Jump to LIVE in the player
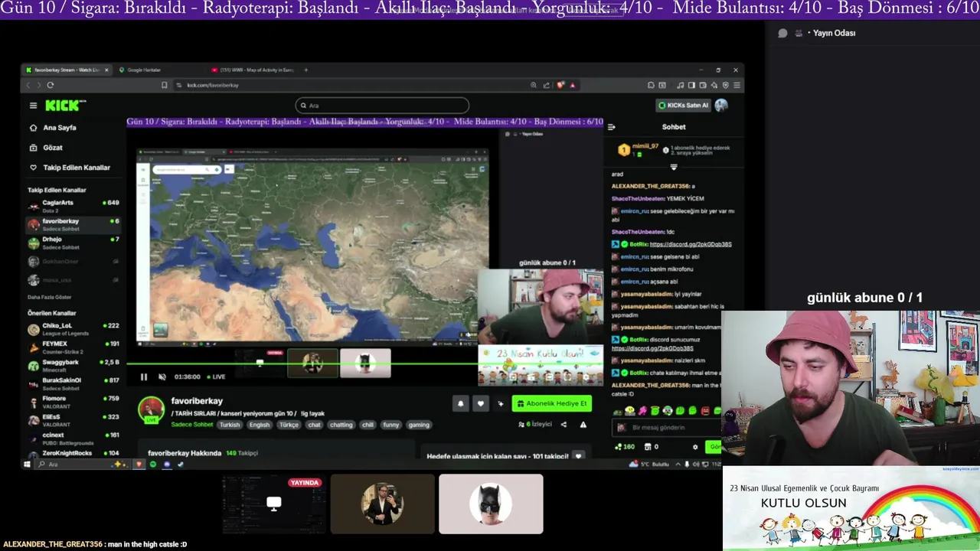980x551 pixels. [216, 377]
